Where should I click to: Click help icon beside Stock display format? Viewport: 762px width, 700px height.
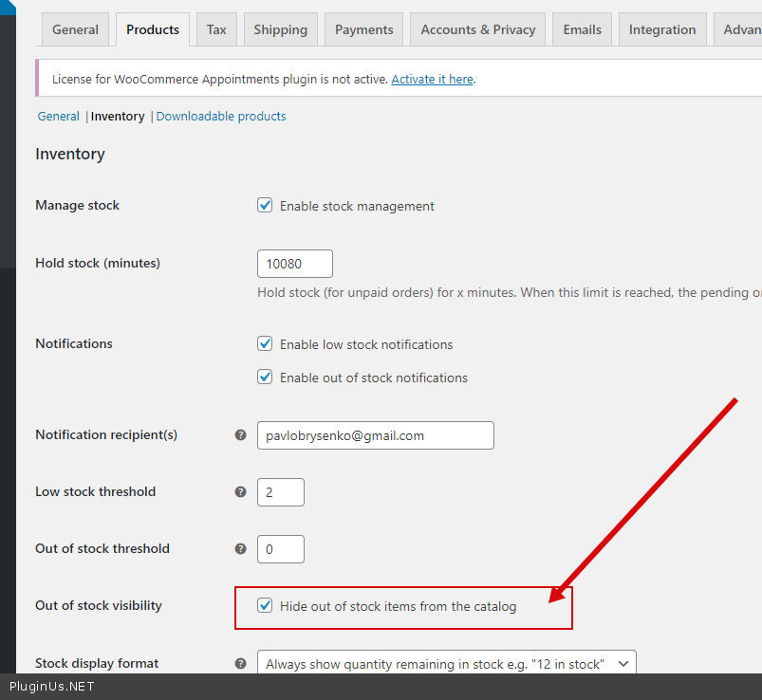[240, 664]
